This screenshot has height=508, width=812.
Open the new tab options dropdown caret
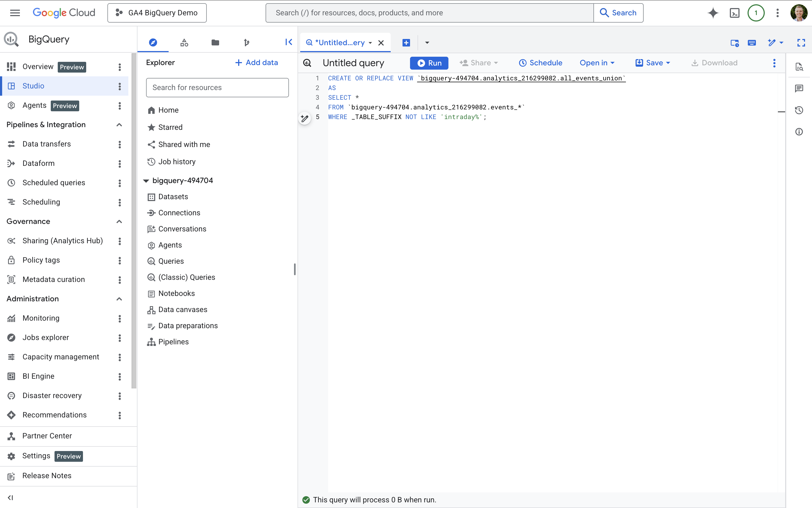pos(427,43)
